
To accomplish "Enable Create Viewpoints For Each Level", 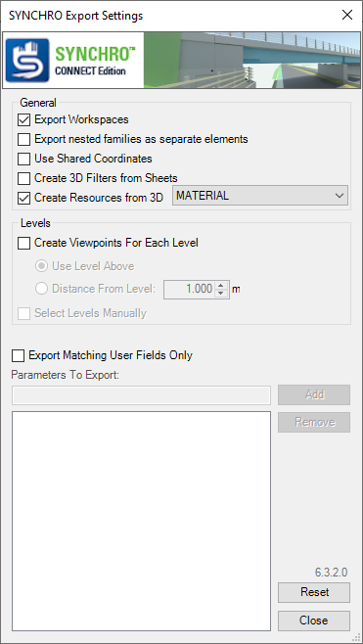I will pyautogui.click(x=23, y=243).
